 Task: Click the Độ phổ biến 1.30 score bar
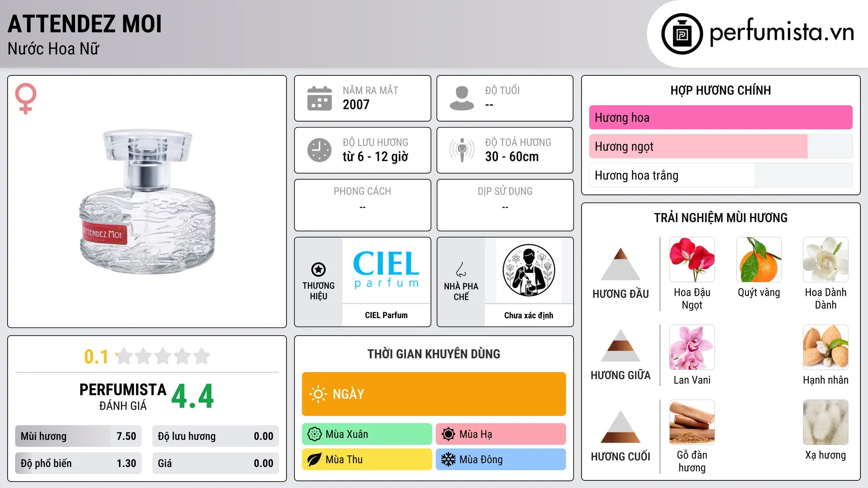(x=78, y=463)
